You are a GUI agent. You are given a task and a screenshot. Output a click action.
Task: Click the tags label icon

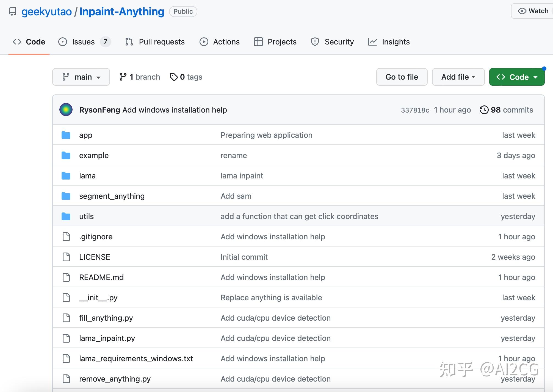click(x=174, y=77)
